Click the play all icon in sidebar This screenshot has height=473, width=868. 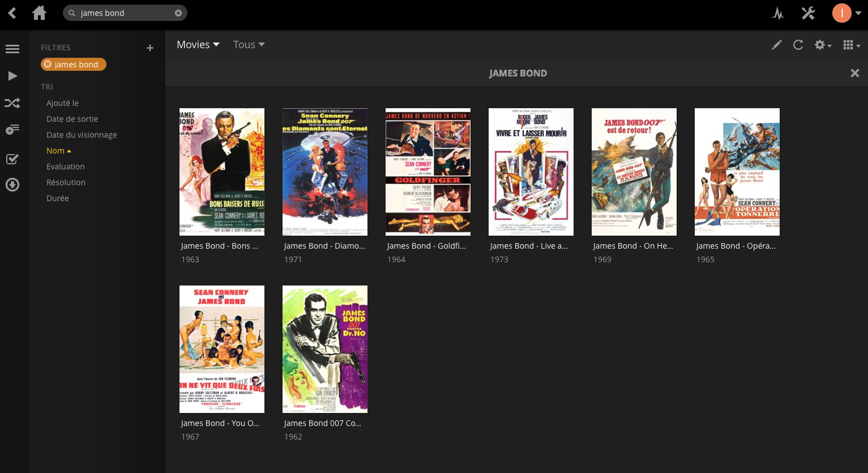[12, 76]
